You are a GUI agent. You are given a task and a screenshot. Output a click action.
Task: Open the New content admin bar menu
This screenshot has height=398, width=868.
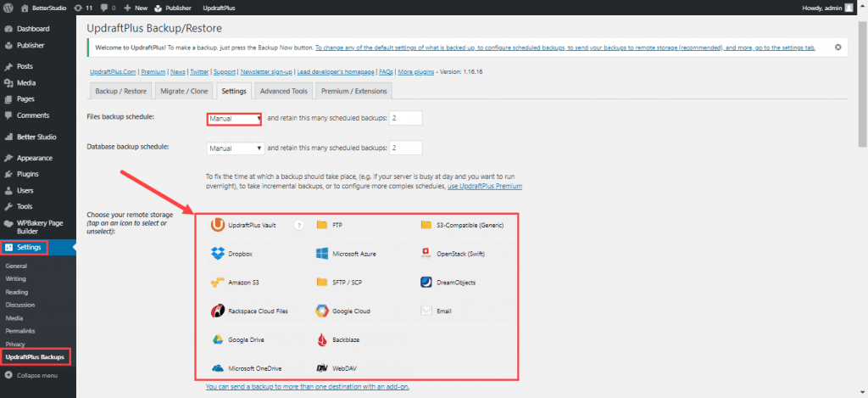pos(135,8)
